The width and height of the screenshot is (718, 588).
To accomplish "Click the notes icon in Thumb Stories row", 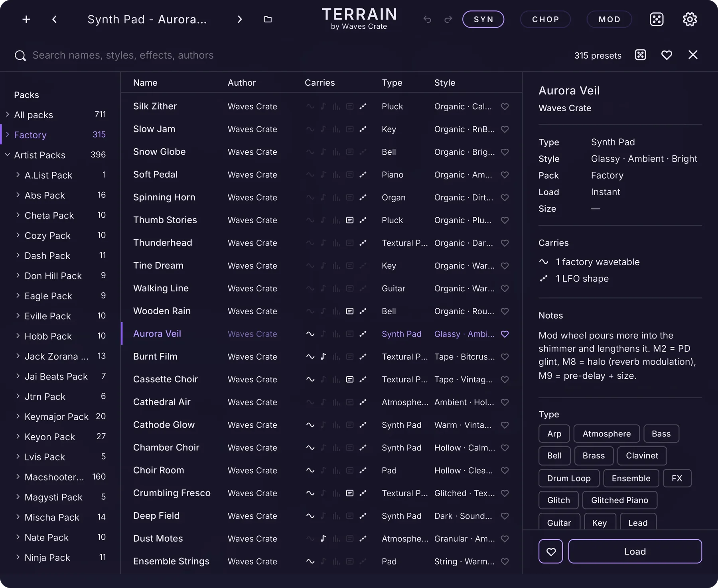I will 350,220.
